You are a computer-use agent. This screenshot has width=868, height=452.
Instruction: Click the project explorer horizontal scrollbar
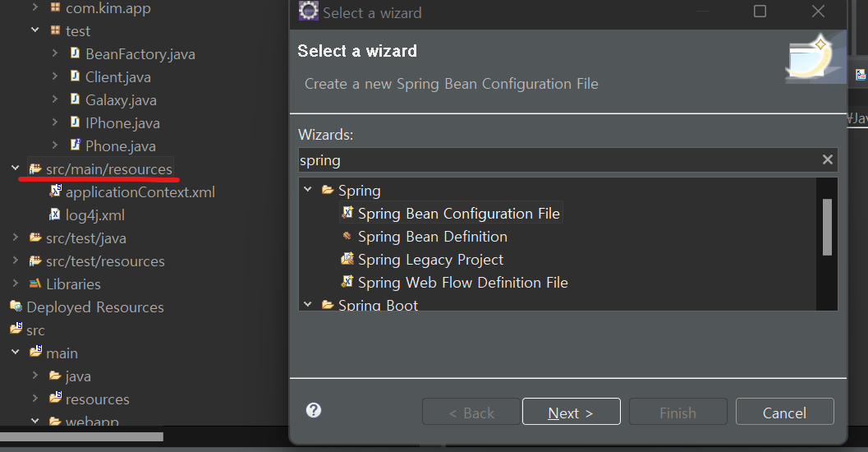tap(82, 436)
